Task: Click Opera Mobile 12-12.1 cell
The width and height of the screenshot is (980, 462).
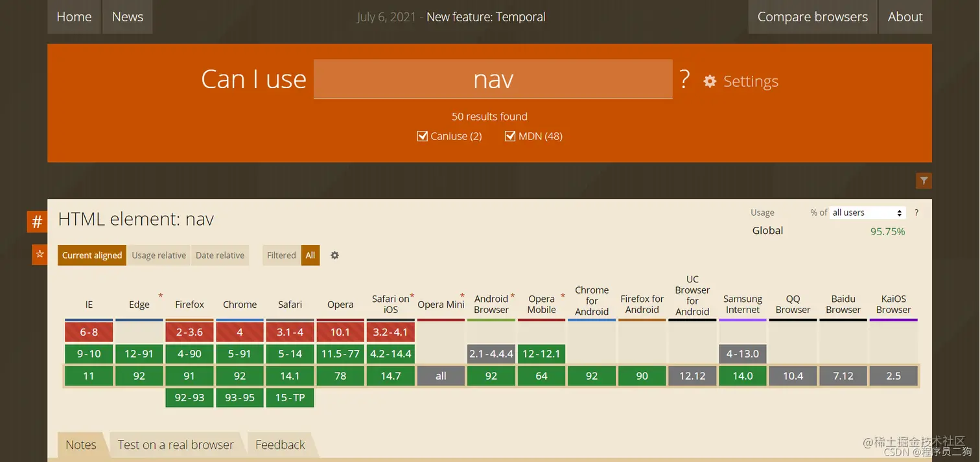Action: tap(542, 354)
